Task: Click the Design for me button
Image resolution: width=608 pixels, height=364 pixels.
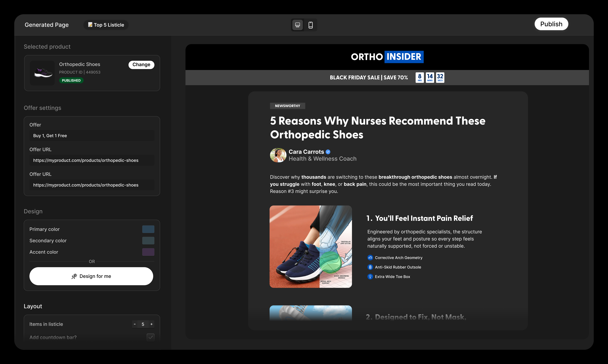Action: (91, 276)
